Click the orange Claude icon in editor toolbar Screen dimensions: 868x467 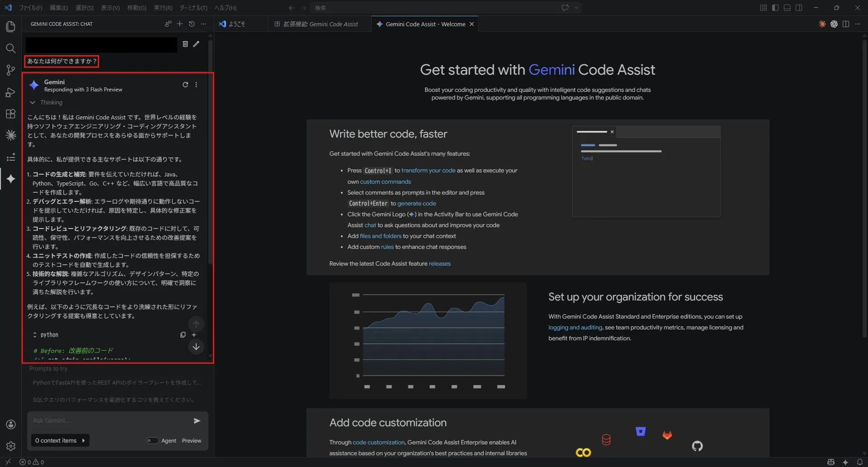click(x=822, y=24)
